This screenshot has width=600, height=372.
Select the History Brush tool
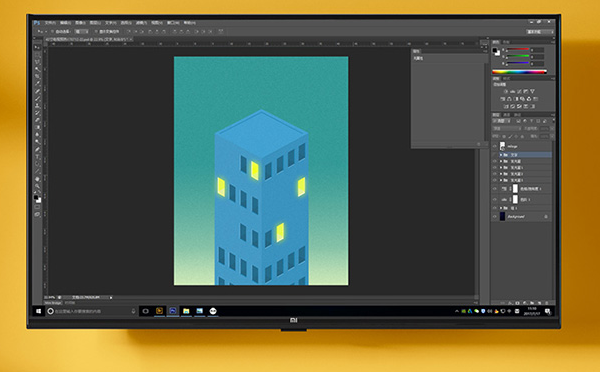click(x=37, y=113)
